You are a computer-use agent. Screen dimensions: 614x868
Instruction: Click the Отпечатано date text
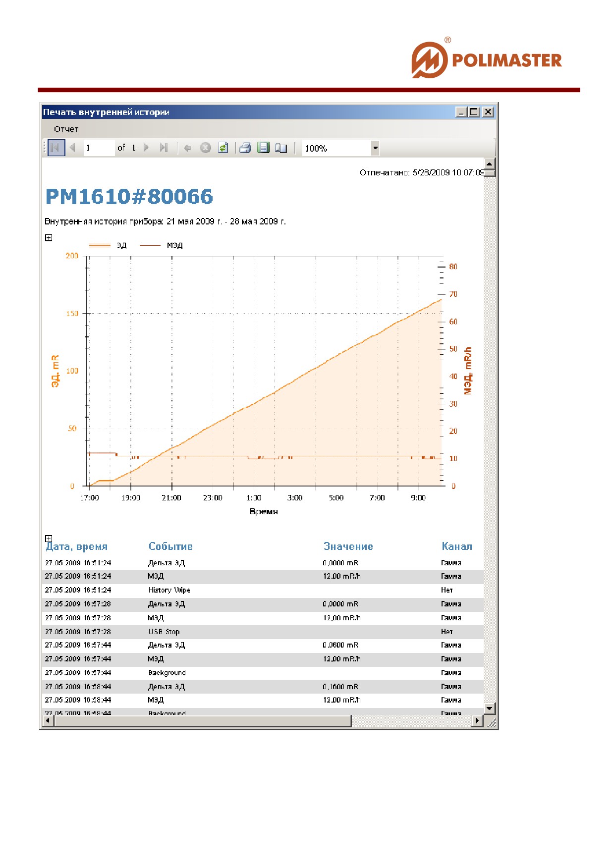tap(422, 172)
